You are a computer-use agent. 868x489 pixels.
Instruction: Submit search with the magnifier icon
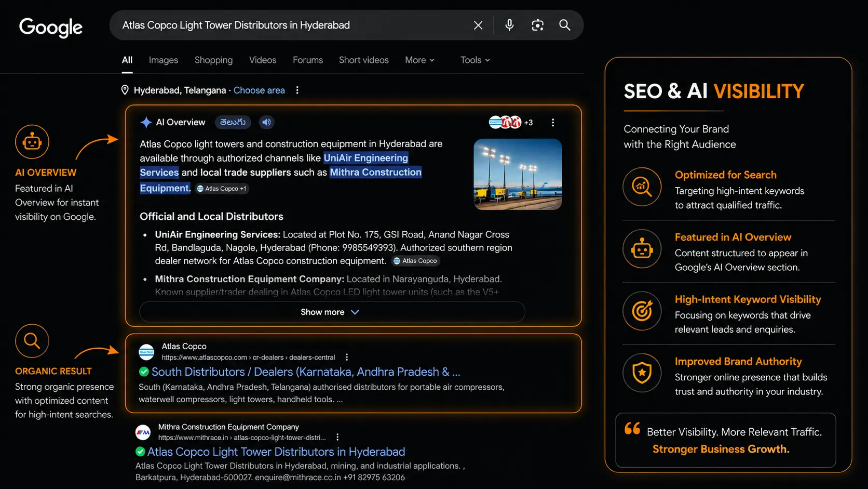(565, 25)
